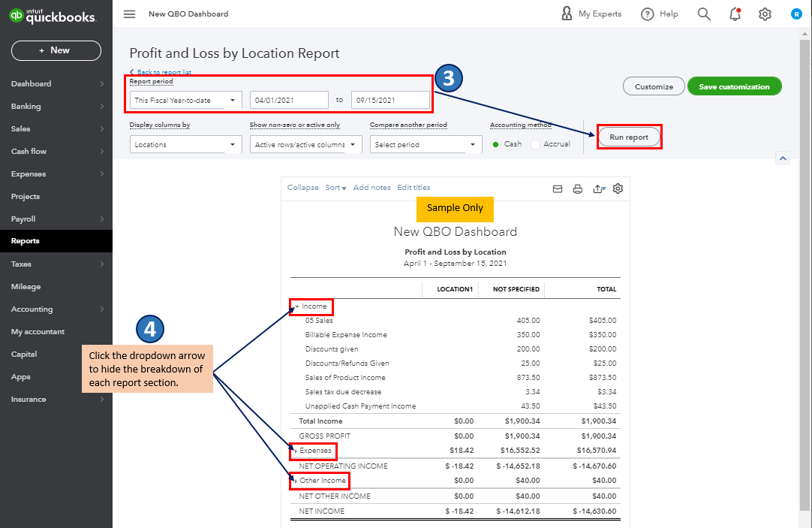The image size is (812, 528).
Task: Open the Report period dropdown
Action: 185,100
